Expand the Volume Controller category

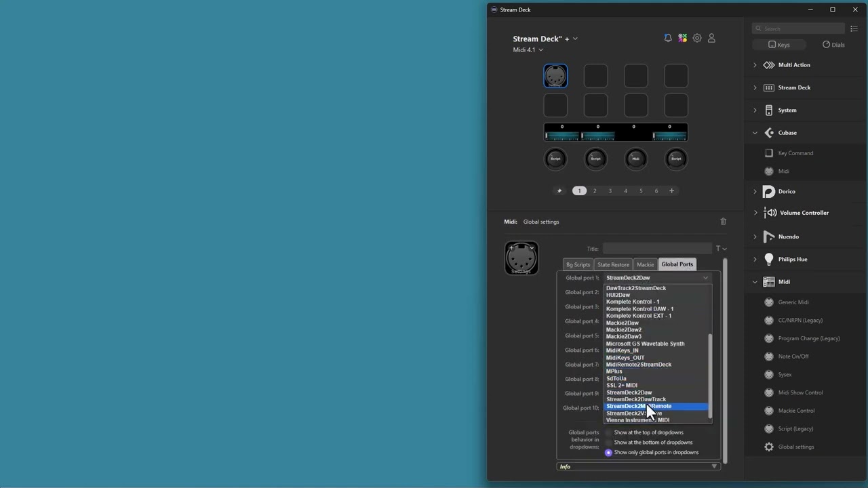[755, 213]
